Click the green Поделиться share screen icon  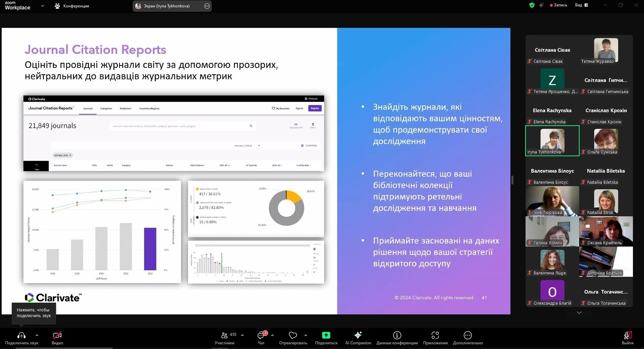(326, 335)
